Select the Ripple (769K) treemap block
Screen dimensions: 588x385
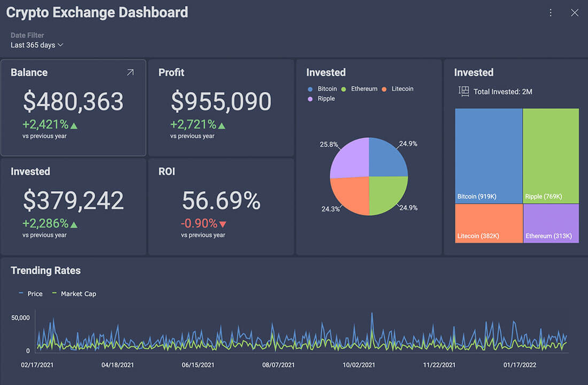point(551,155)
